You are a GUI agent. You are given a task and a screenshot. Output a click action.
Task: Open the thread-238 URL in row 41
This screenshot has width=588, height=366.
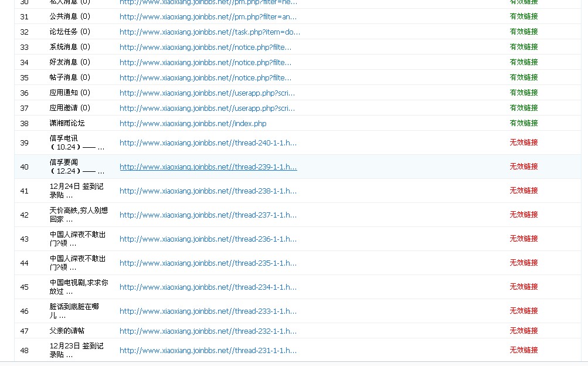pyautogui.click(x=208, y=191)
